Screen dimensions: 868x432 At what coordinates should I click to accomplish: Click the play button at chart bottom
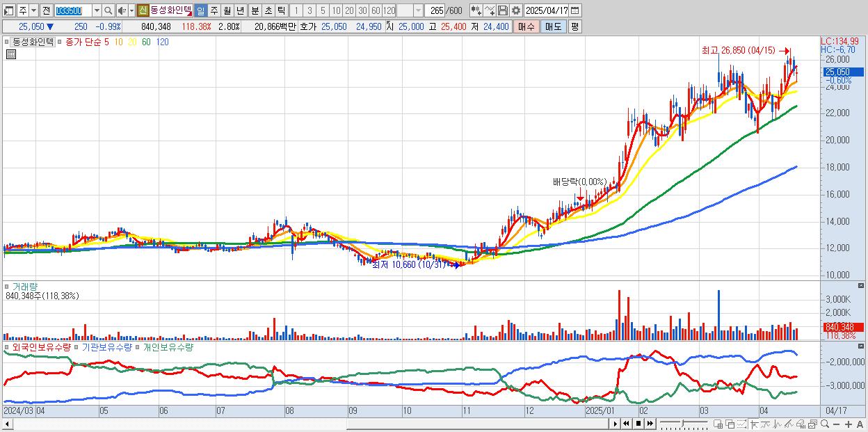tap(616, 424)
